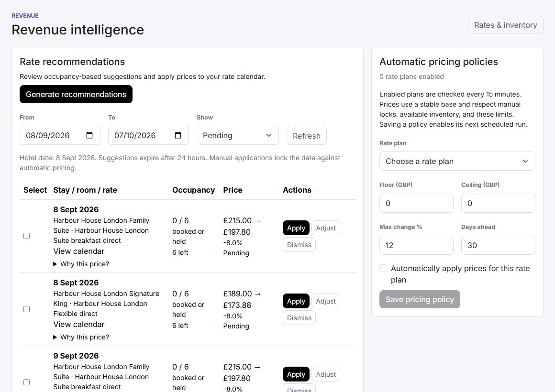Click the 'Revenue intelligence' page heading
The width and height of the screenshot is (555, 392).
click(x=78, y=30)
